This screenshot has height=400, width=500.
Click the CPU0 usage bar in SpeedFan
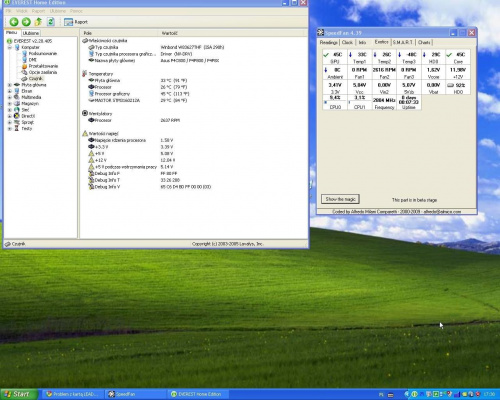335,102
